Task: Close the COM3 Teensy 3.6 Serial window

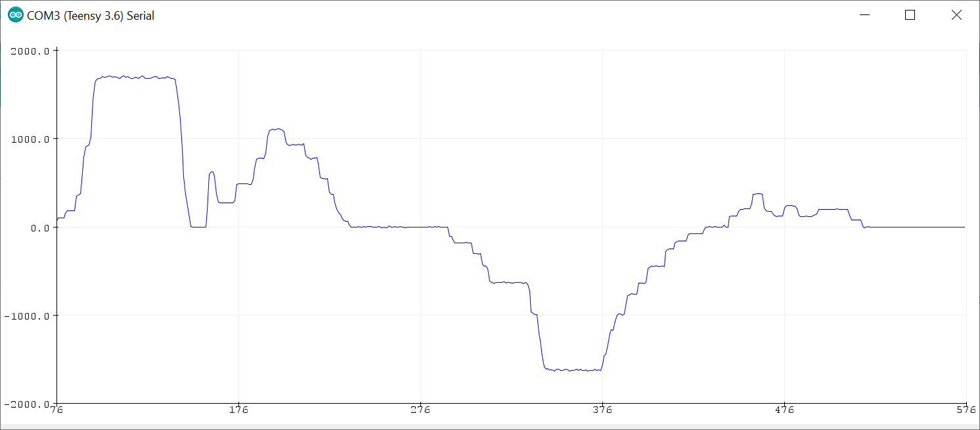Action: [x=956, y=16]
